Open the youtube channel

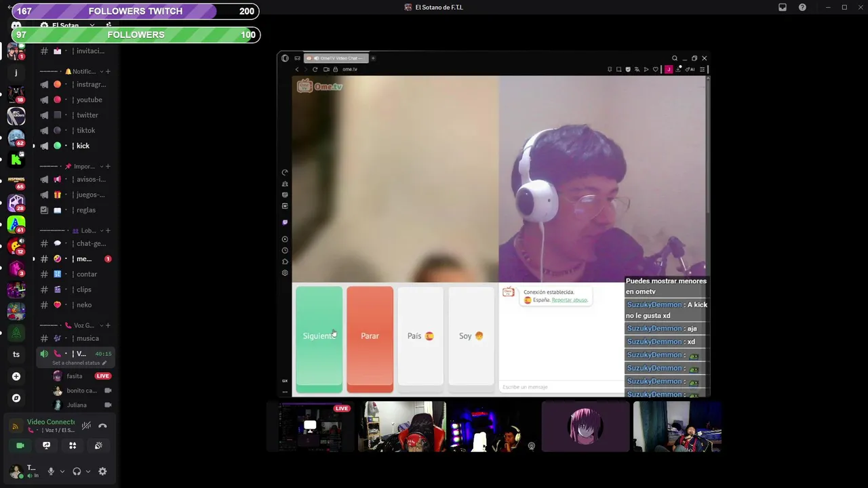[75, 100]
